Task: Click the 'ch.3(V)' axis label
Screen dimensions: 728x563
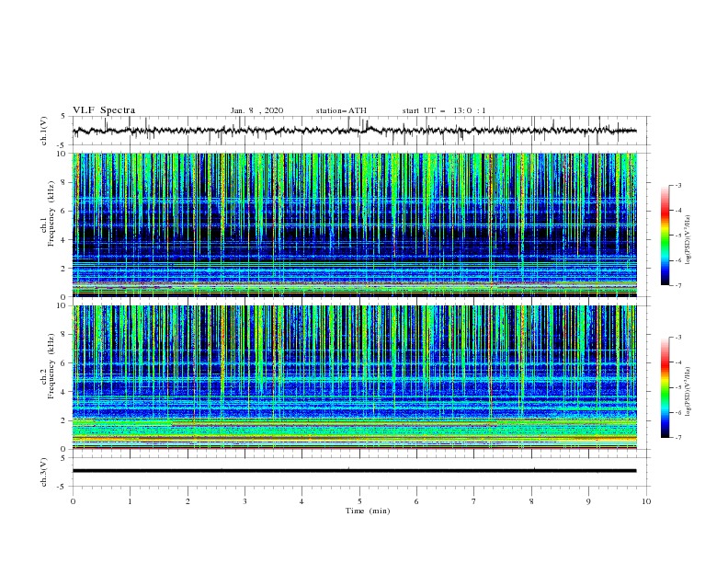Action: (44, 472)
